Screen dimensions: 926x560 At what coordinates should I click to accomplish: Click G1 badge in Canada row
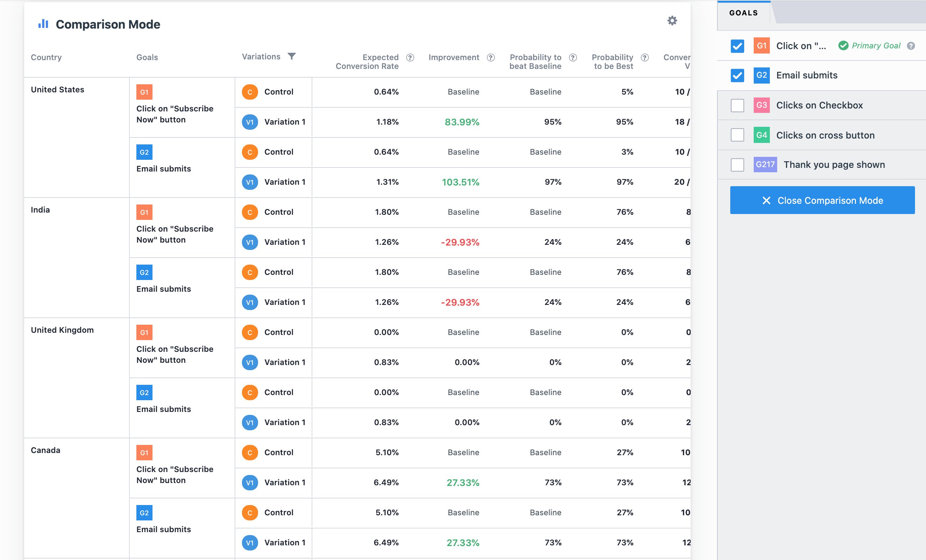[144, 453]
